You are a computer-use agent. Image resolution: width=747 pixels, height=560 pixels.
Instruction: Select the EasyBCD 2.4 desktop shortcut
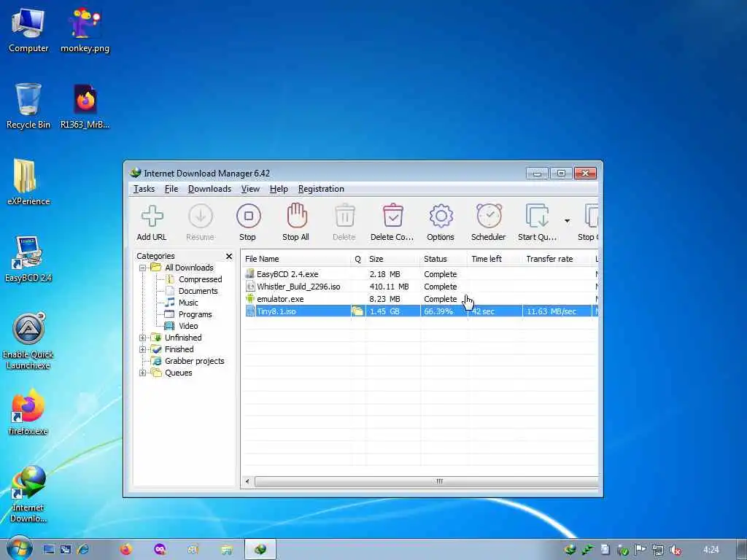click(28, 259)
